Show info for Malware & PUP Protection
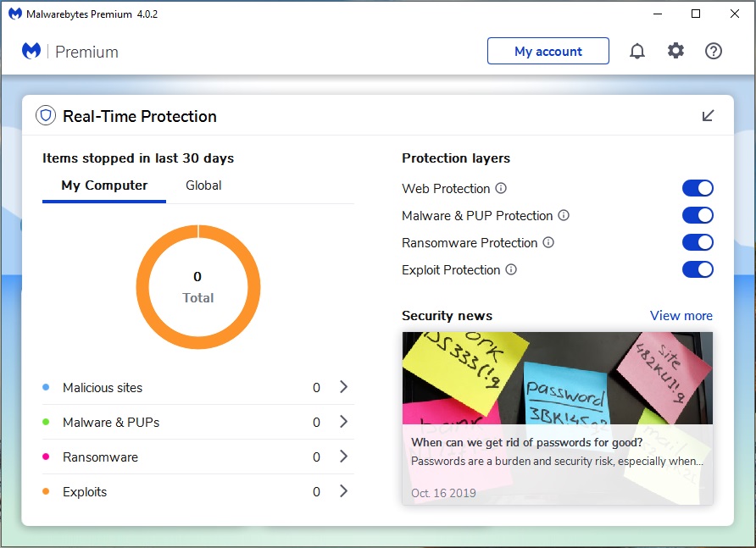Image resolution: width=756 pixels, height=548 pixels. tap(564, 215)
